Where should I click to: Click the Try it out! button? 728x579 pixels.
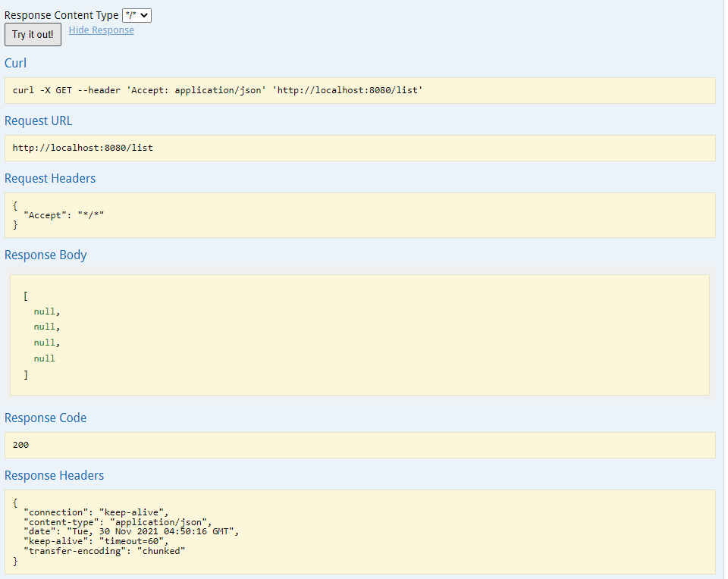pyautogui.click(x=33, y=34)
